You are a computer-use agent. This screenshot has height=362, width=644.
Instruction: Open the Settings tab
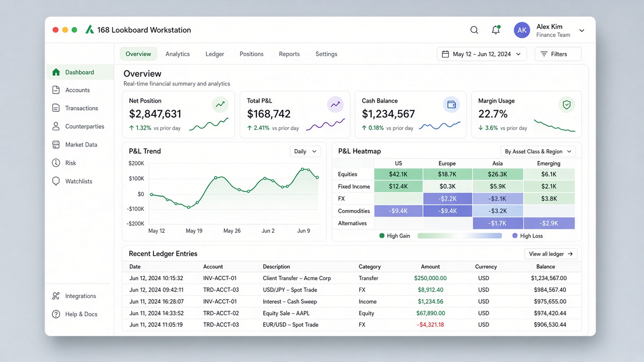pos(327,54)
